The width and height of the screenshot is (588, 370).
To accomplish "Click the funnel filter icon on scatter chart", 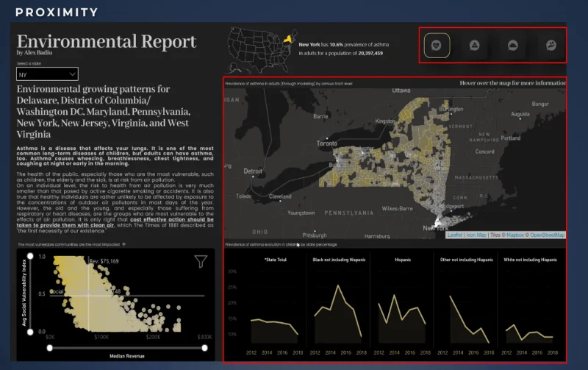I will (x=201, y=261).
